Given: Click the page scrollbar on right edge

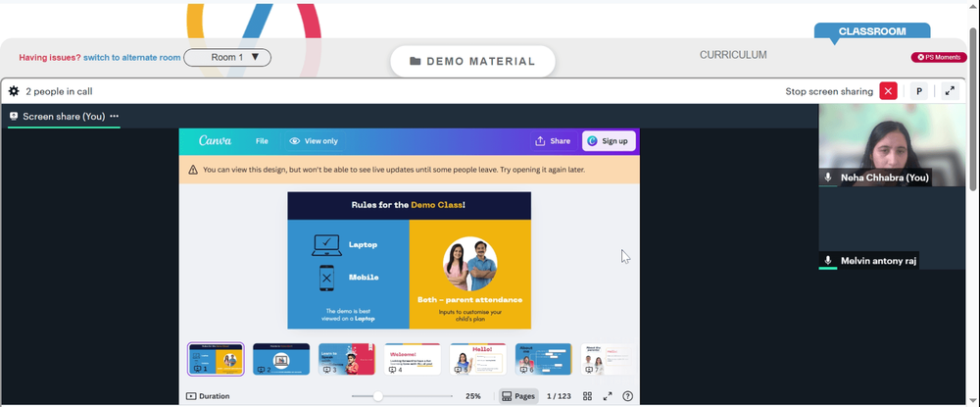Looking at the screenshot, I should click(x=974, y=110).
